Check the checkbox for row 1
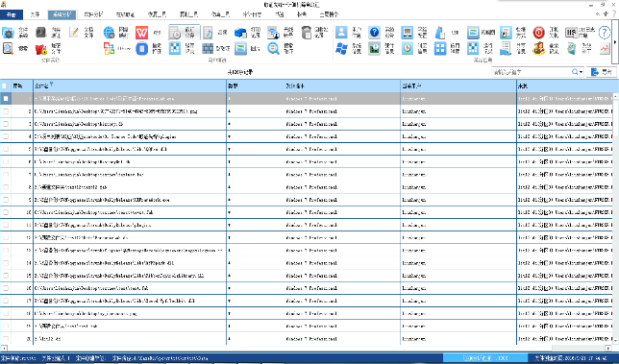 [x=6, y=99]
